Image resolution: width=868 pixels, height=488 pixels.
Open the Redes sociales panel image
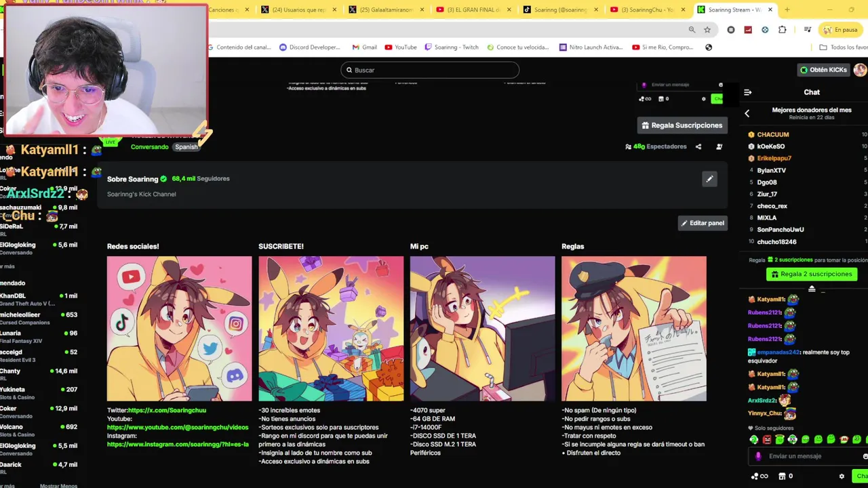pos(179,328)
